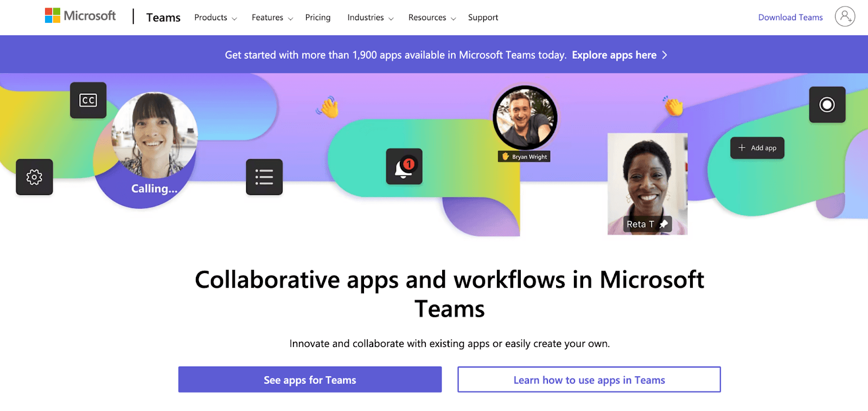Click Download Teams link
Screen dimensions: 868x411
[x=790, y=17]
